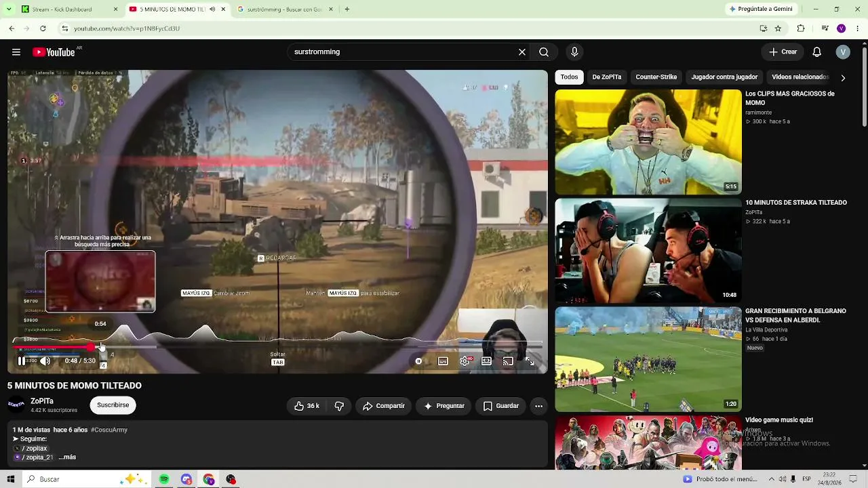
Task: Open the Belgrano vs Defensa video thumbnail
Action: click(648, 359)
